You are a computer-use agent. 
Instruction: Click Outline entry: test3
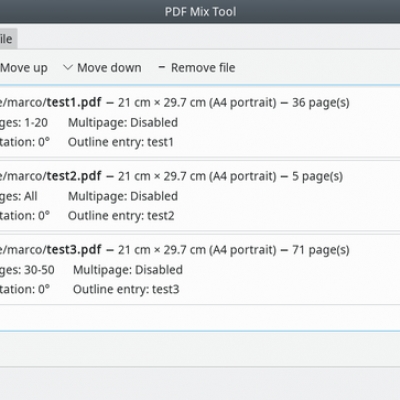click(126, 289)
